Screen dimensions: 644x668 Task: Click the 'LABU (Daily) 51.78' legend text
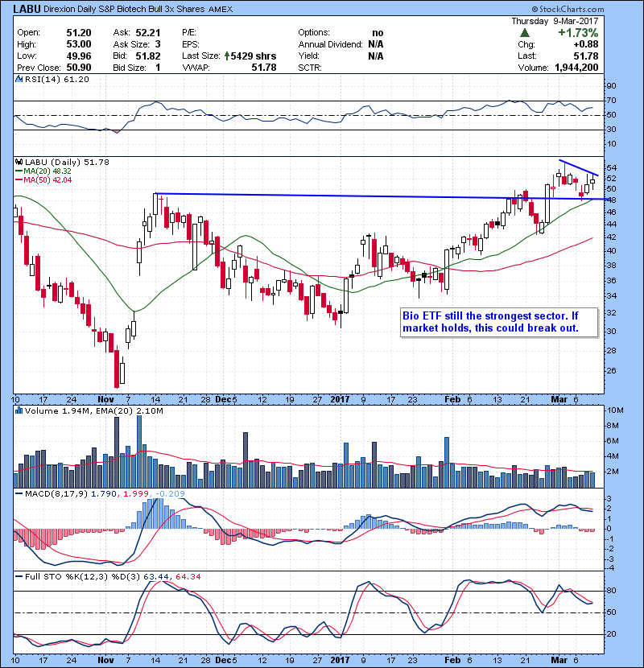click(67, 163)
